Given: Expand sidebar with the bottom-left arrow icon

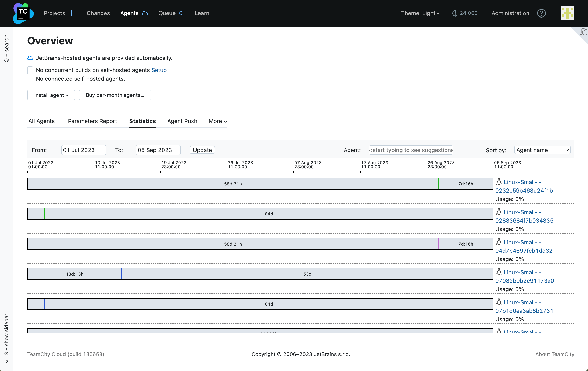Looking at the screenshot, I should [7, 361].
